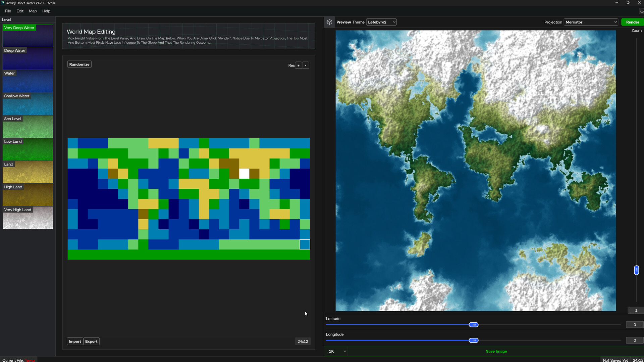Click the Randomize button
The height and width of the screenshot is (362, 644).
pos(79,64)
